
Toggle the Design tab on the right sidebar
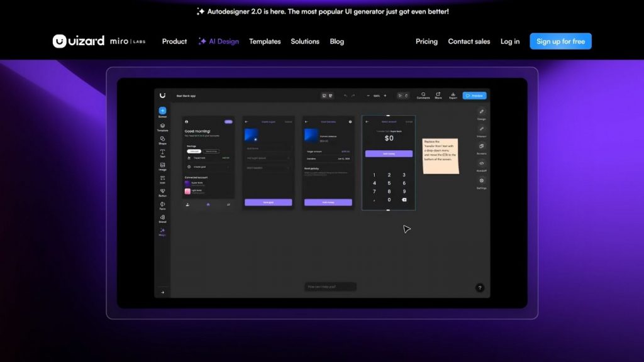coord(481,114)
